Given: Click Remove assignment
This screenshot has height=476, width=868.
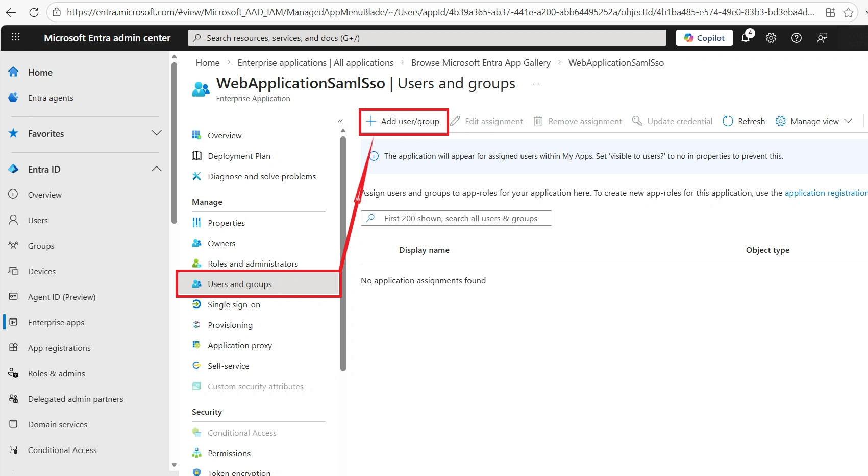Looking at the screenshot, I should click(x=578, y=122).
